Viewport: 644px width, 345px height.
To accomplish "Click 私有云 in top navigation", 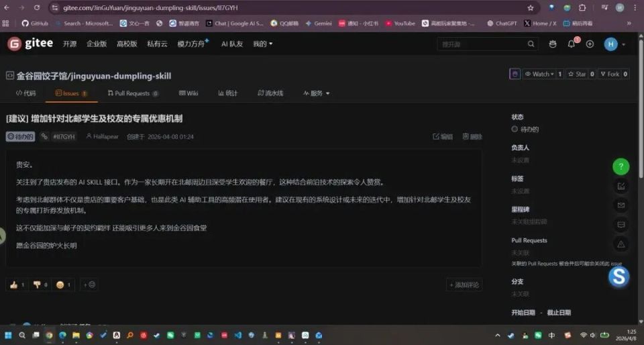I will click(x=157, y=44).
